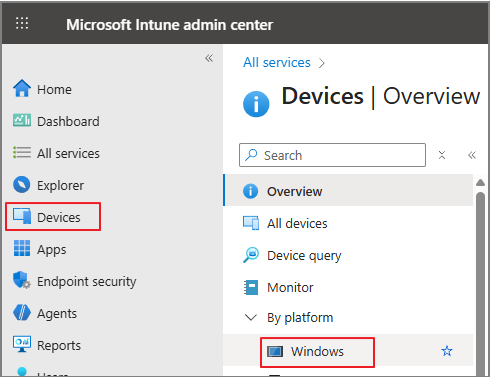Favorite Windows with the star icon
The width and height of the screenshot is (490, 377).
pyautogui.click(x=447, y=351)
